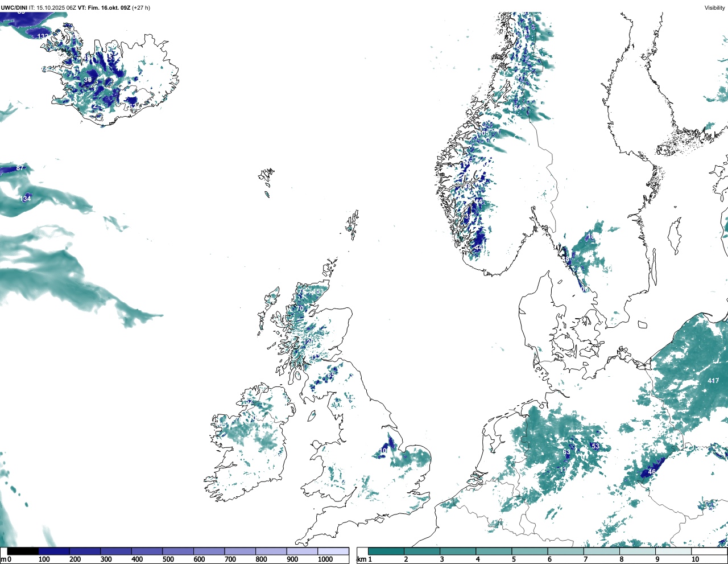Click the 100–200 m dark blue legend swatch

pyautogui.click(x=54, y=551)
